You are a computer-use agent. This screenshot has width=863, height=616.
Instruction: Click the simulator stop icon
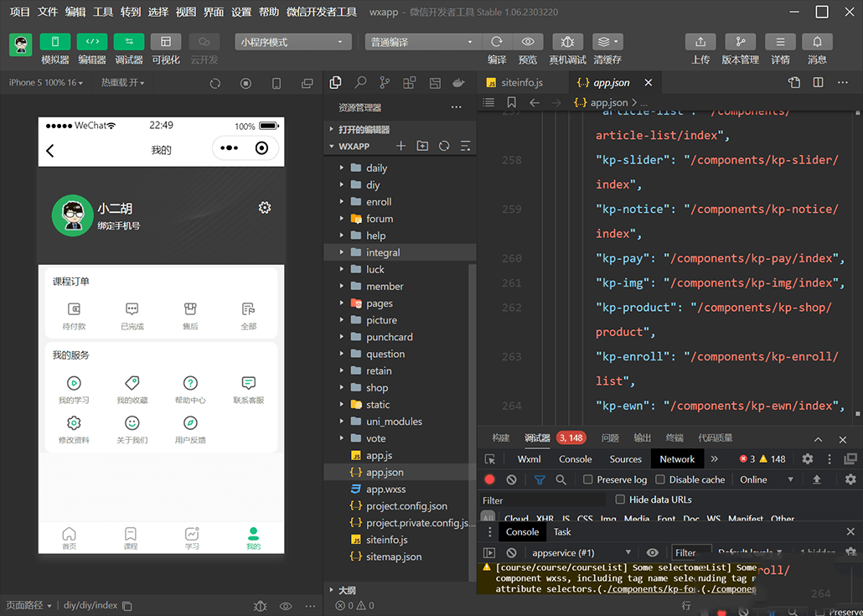245,84
